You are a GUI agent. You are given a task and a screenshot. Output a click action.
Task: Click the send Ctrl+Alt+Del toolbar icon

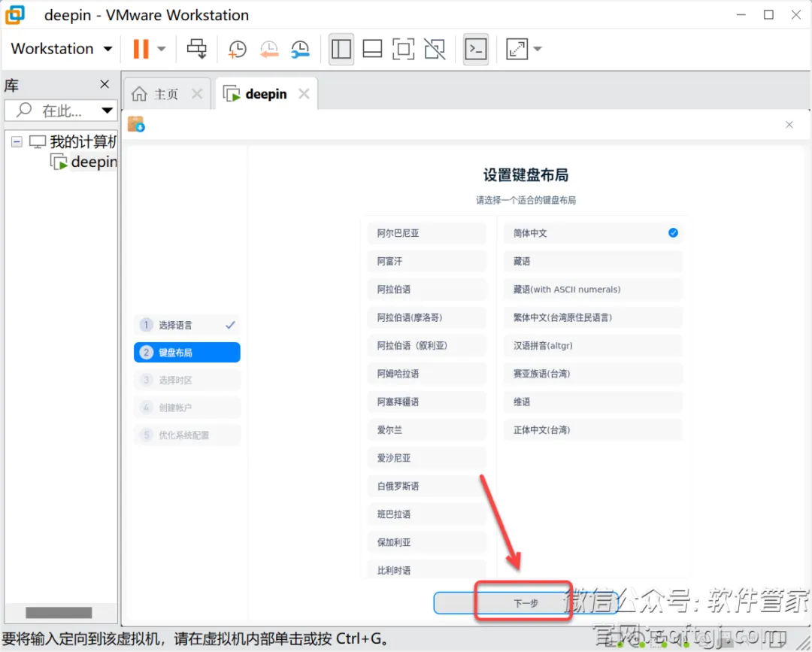pyautogui.click(x=197, y=49)
